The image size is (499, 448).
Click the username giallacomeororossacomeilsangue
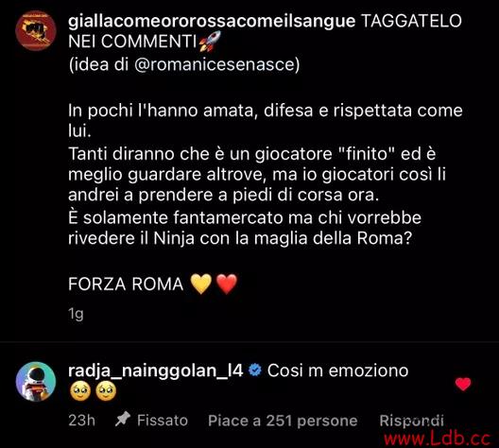[x=212, y=21]
